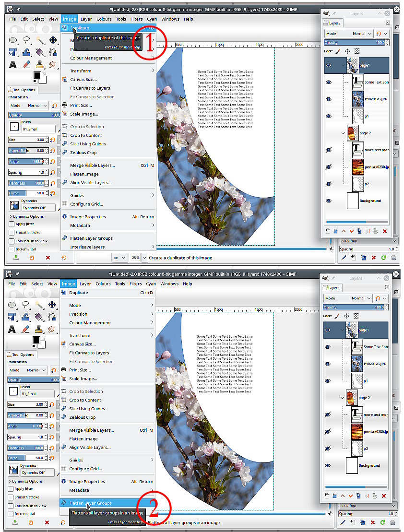Hide P1020126.JPG layer in upper Layers panel
This screenshot has width=404, height=532.
[328, 99]
